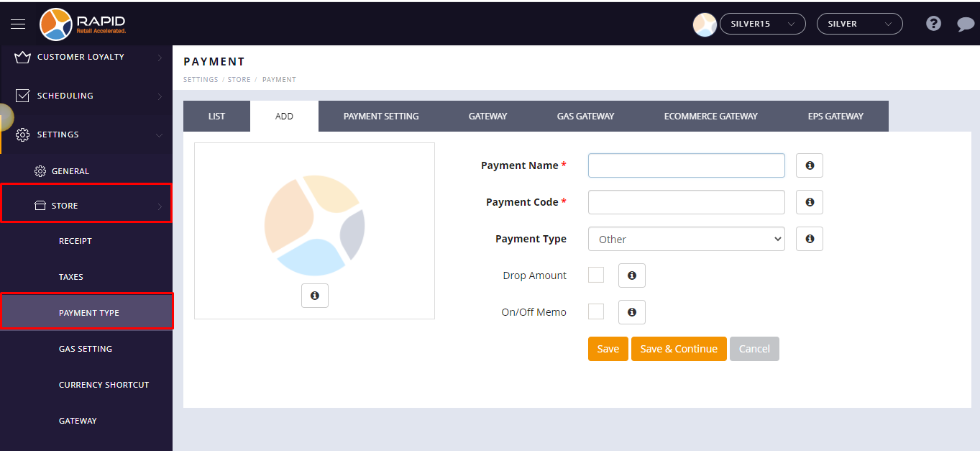The width and height of the screenshot is (980, 451).
Task: Open the Payment Type dropdown
Action: (686, 239)
